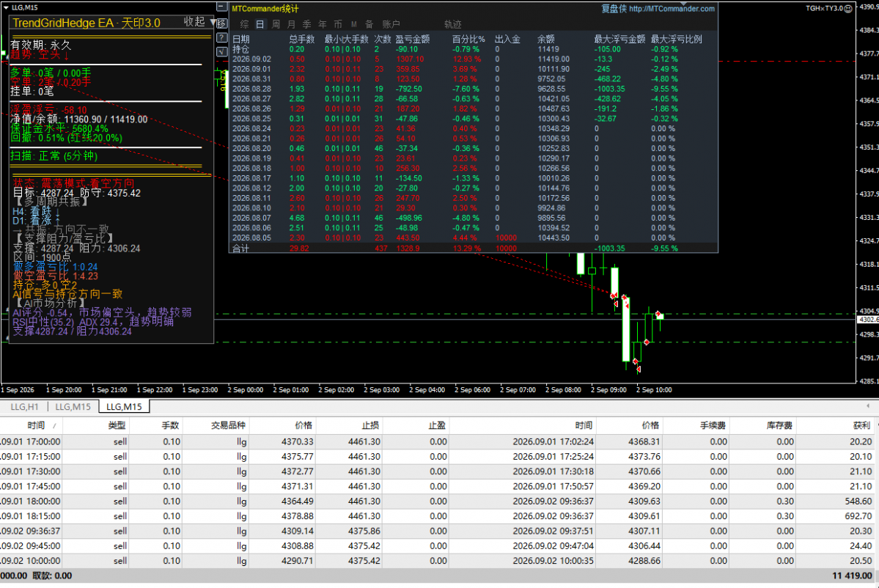Click the minimize (–) icon beside MTCommander panel
The height and width of the screenshot is (588, 879).
[222, 7]
